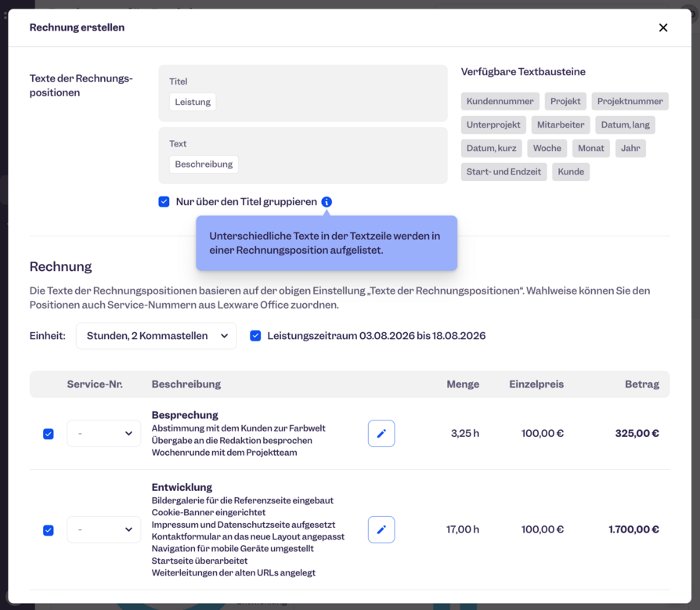700x610 pixels.
Task: Click the quantity 17,00 h
Action: (463, 529)
